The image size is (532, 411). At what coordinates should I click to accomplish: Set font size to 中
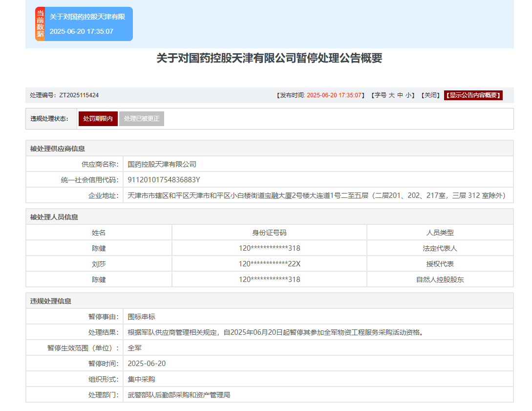(x=400, y=95)
